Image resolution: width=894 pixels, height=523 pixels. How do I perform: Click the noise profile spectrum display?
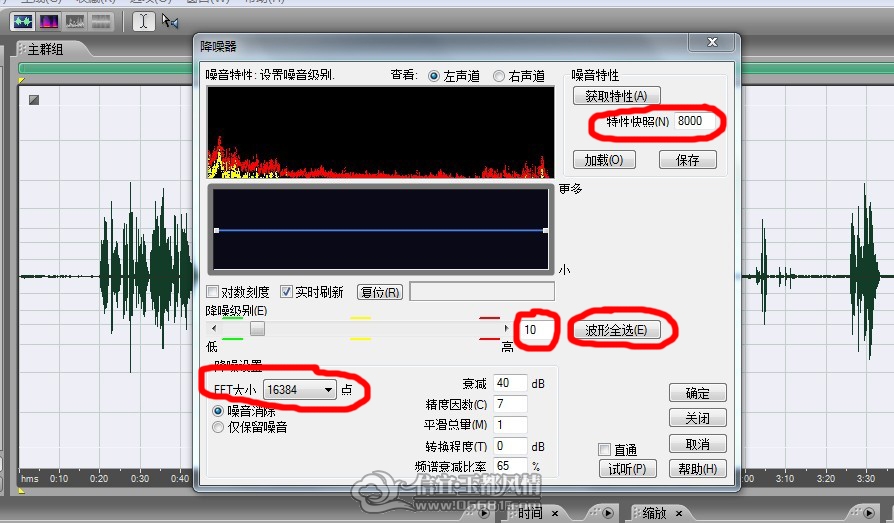pyautogui.click(x=380, y=132)
